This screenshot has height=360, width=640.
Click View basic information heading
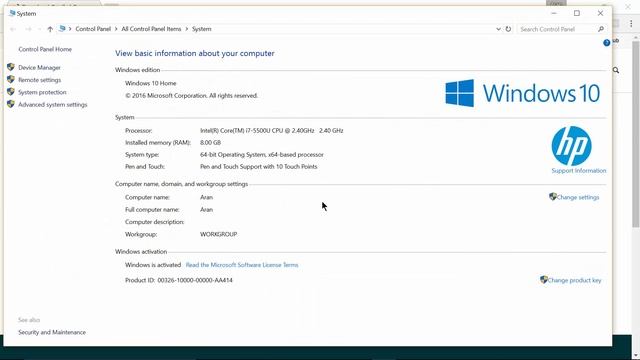click(x=195, y=53)
